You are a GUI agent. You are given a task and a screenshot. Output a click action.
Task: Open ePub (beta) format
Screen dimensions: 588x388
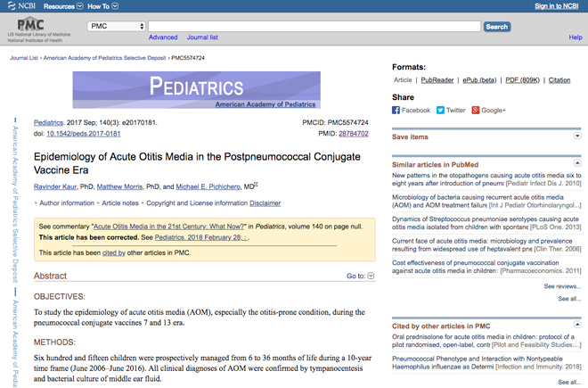479,80
